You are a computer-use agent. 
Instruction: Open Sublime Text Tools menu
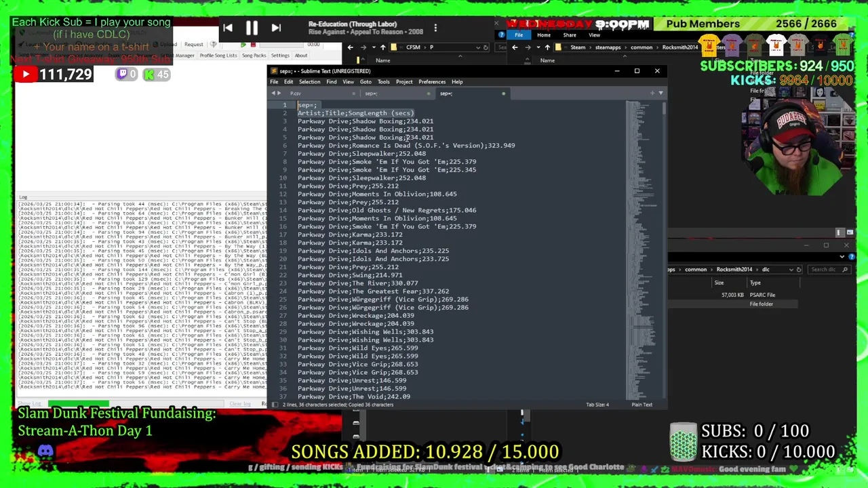(x=383, y=82)
